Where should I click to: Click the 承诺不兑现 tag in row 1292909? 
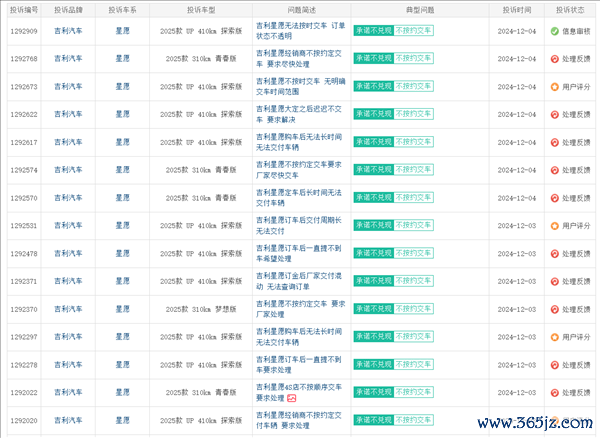[x=373, y=31]
